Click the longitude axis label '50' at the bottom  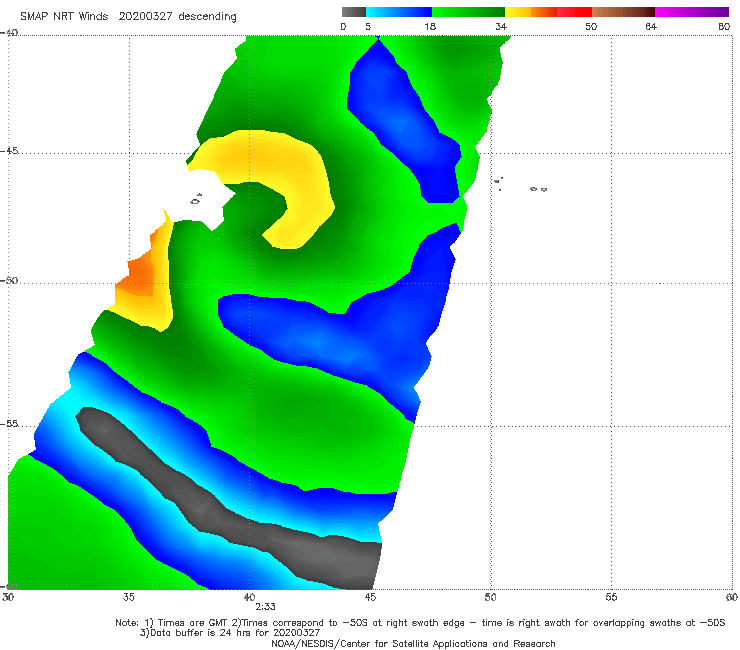pos(490,597)
